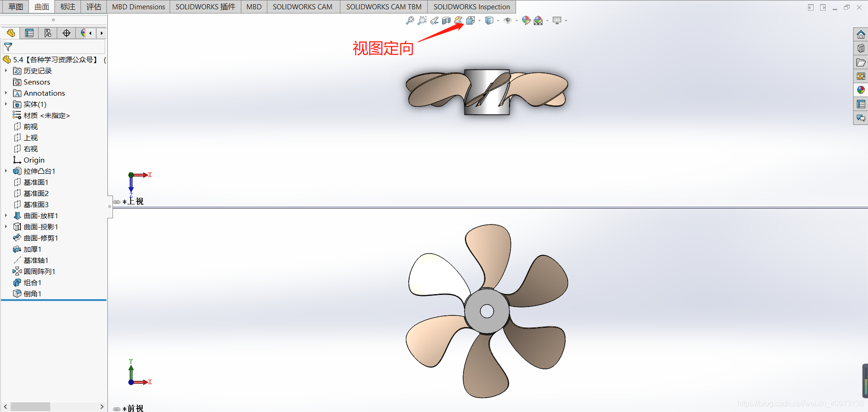868x412 pixels.
Task: Expand the 实体(1) folder
Action: pos(6,104)
